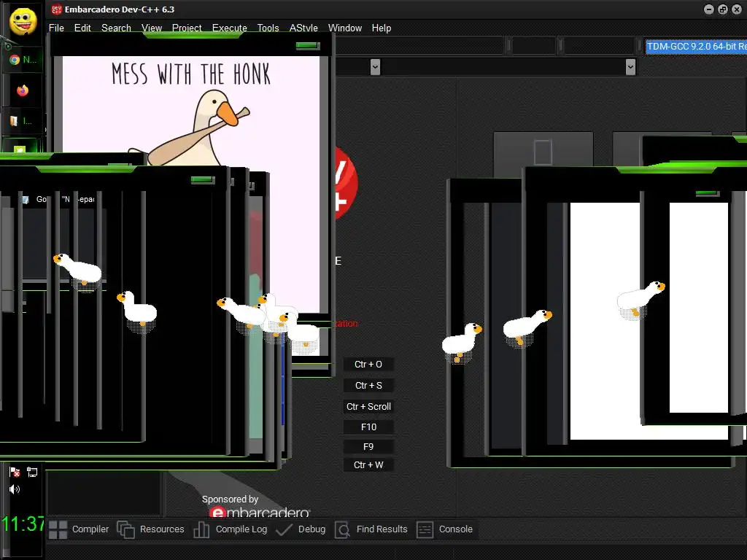Open the folder taskbar item labeled I...

pyautogui.click(x=23, y=122)
